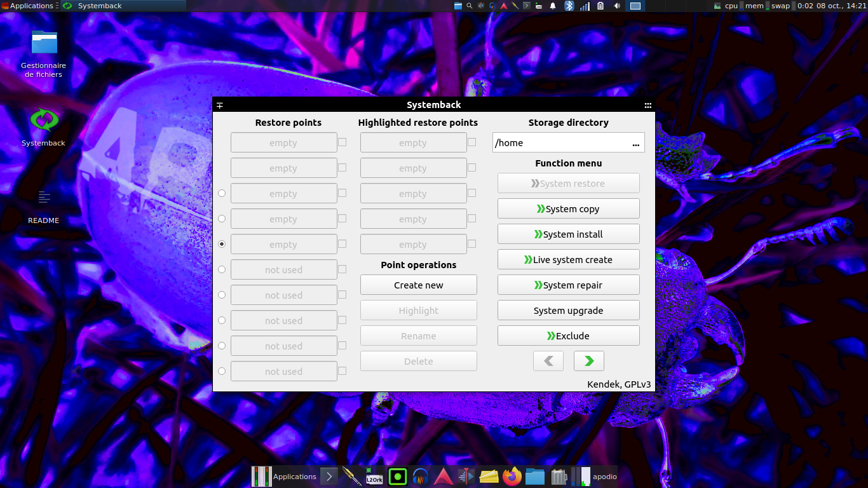Screen dimensions: 868x488
Task: Open the Applications menu in the top panel
Action: click(27, 6)
